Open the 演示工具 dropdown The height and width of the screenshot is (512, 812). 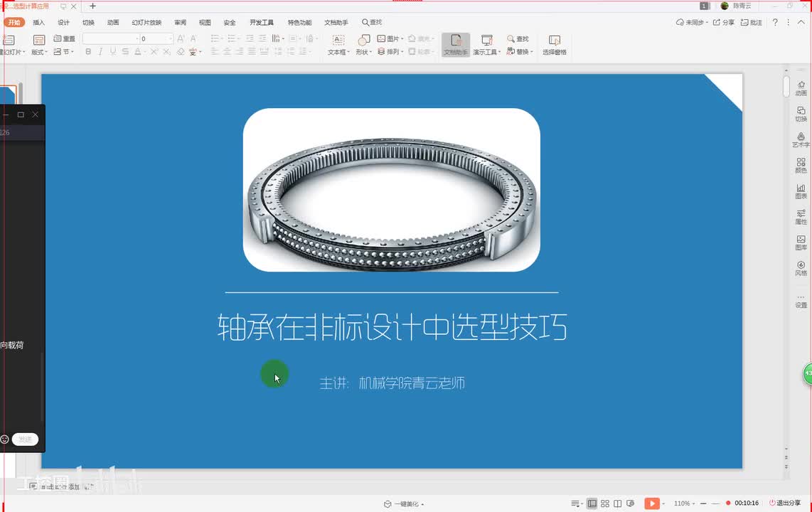point(487,46)
